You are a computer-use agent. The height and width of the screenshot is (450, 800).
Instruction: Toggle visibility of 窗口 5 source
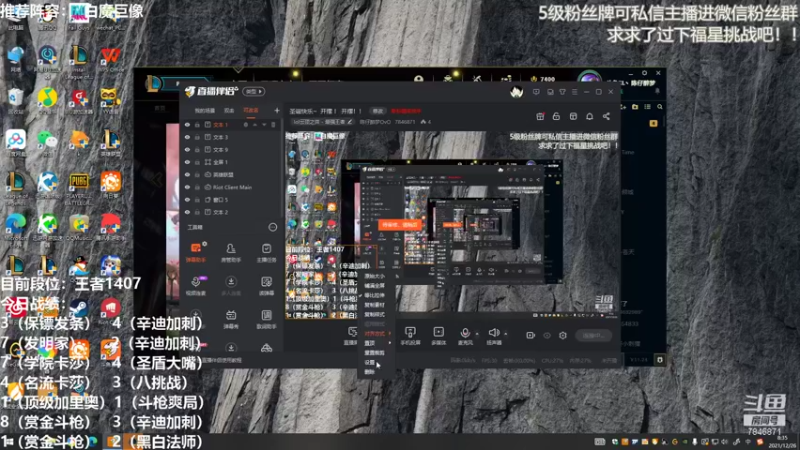pyautogui.click(x=187, y=199)
